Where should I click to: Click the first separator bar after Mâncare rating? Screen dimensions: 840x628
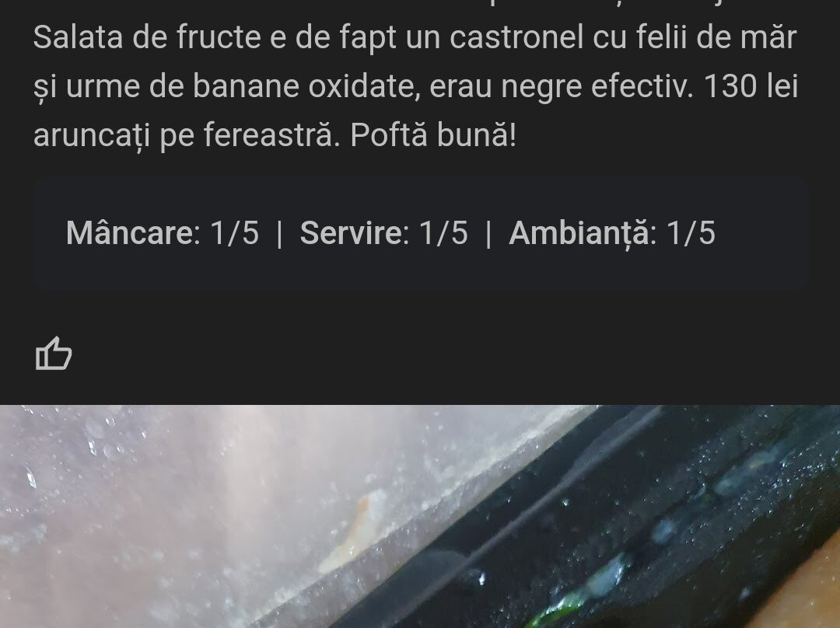[x=279, y=235]
